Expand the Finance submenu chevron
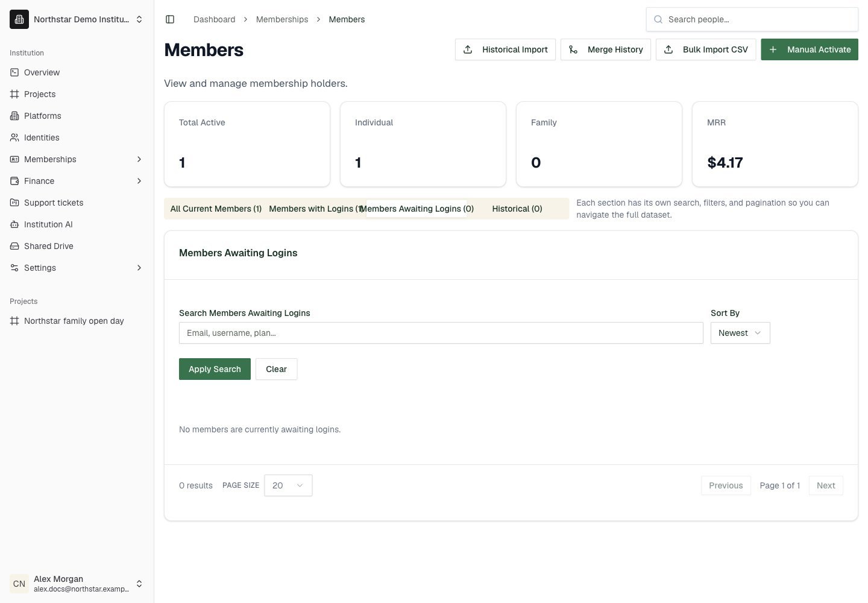The image size is (868, 603). coord(139,181)
